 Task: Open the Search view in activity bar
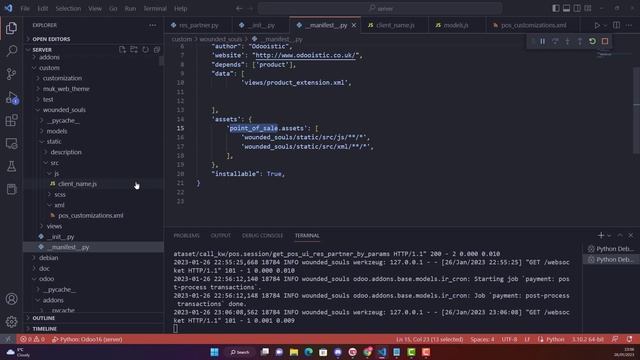[x=11, y=51]
